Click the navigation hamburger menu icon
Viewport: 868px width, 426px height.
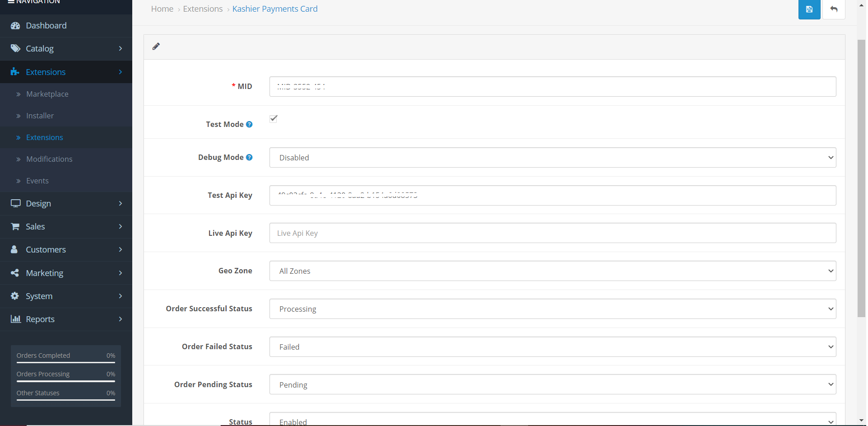pos(11,2)
